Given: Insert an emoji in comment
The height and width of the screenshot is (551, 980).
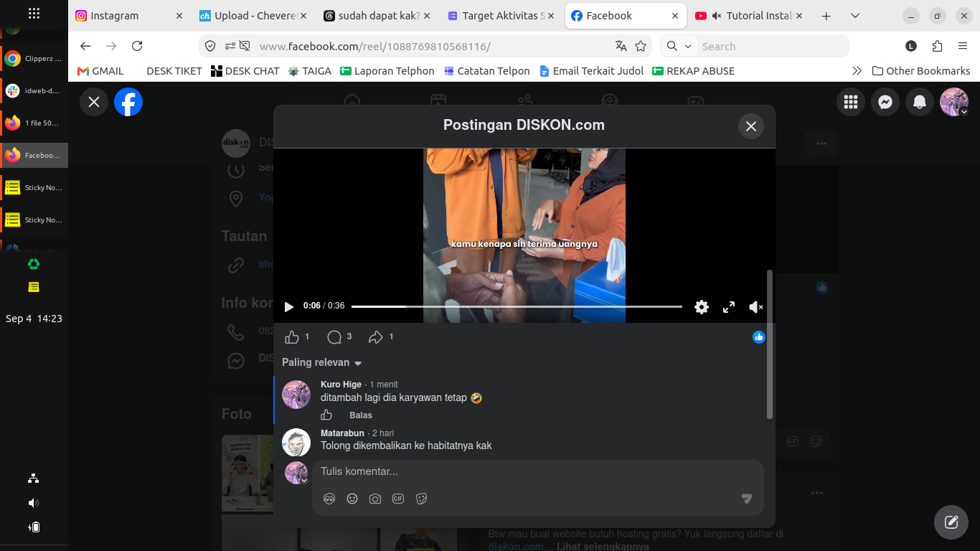Looking at the screenshot, I should pyautogui.click(x=352, y=499).
